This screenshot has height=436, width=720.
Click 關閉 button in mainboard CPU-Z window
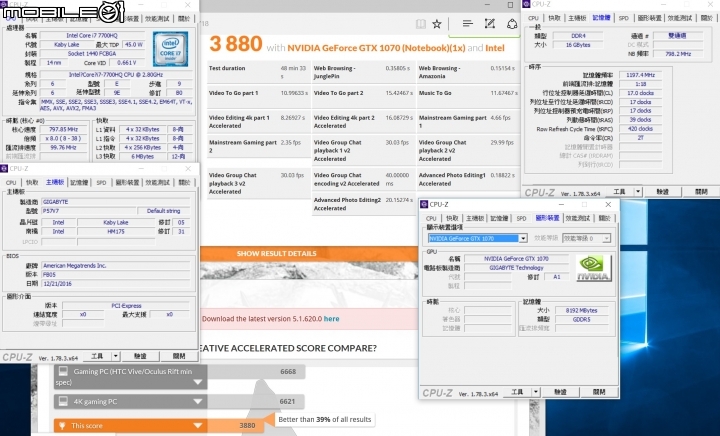point(179,356)
